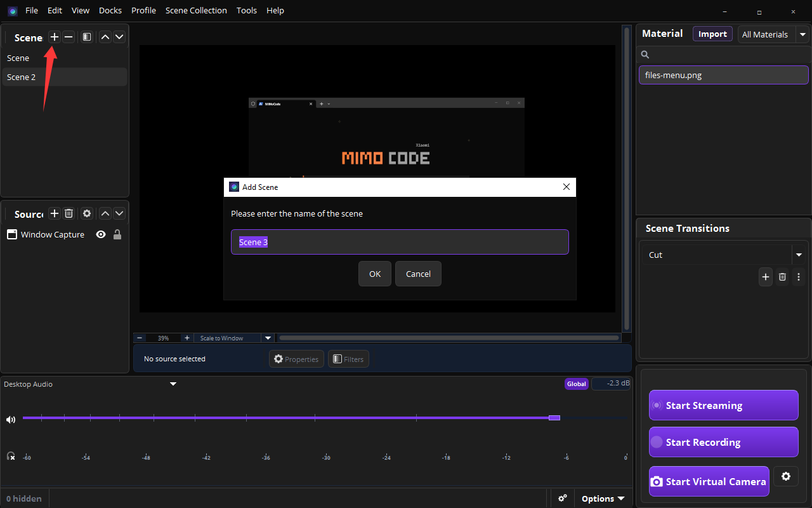Remove transition with trash icon
This screenshot has height=508, width=812.
coord(782,277)
